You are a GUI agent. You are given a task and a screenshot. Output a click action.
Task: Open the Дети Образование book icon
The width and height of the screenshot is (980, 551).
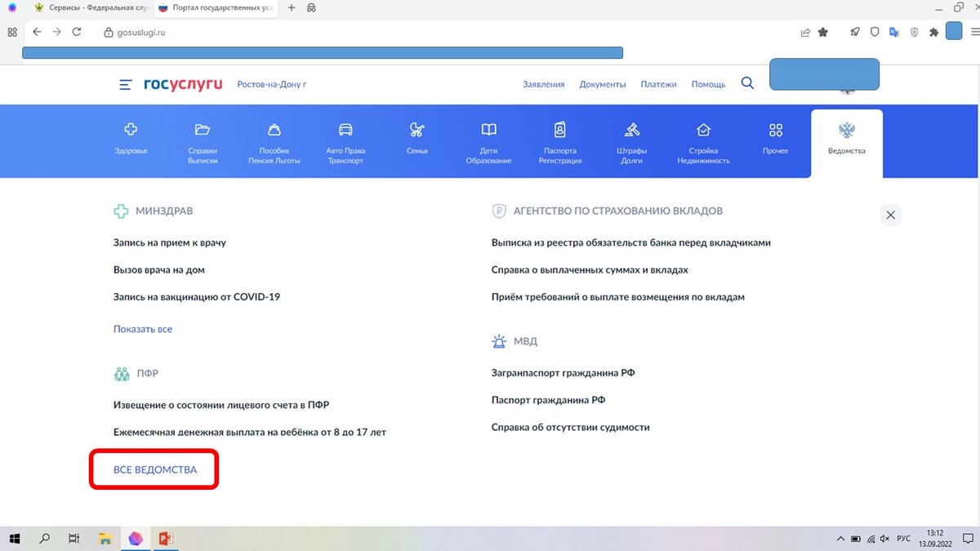click(x=488, y=129)
